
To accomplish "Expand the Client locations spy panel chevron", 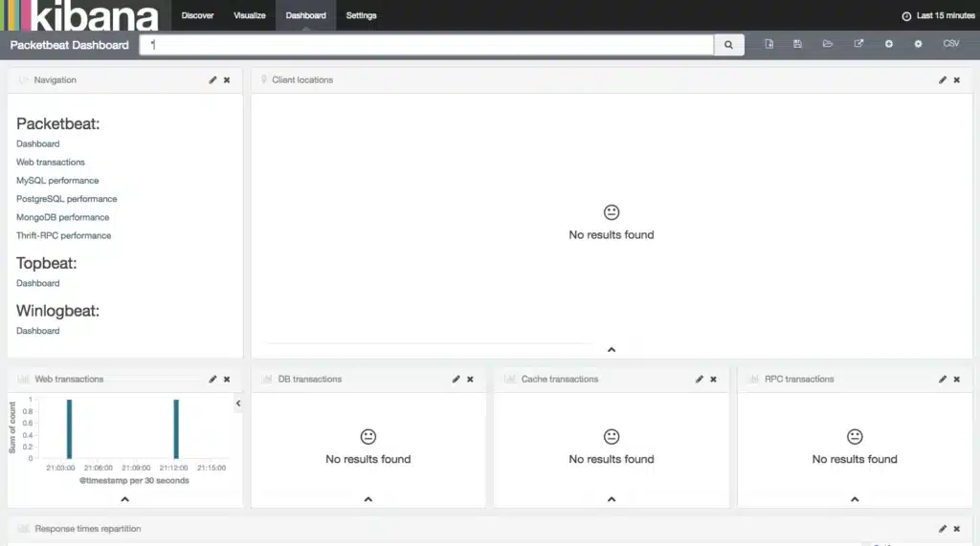I will click(x=612, y=350).
